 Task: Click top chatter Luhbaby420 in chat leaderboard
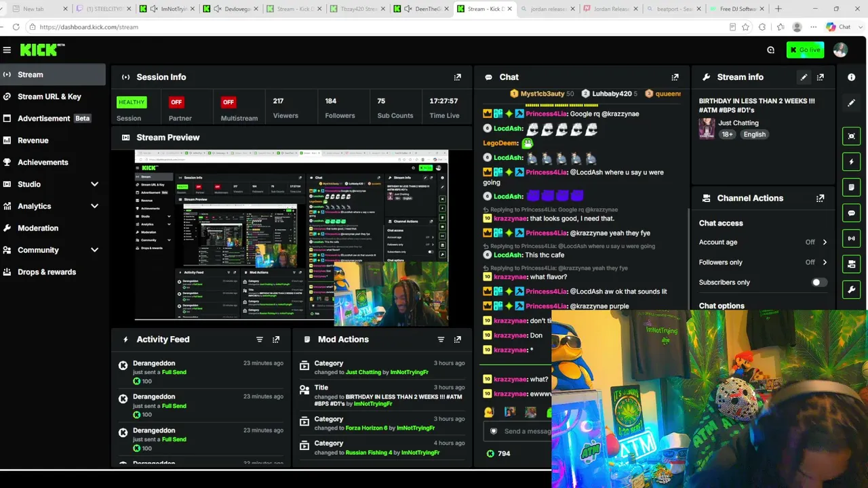pos(612,94)
